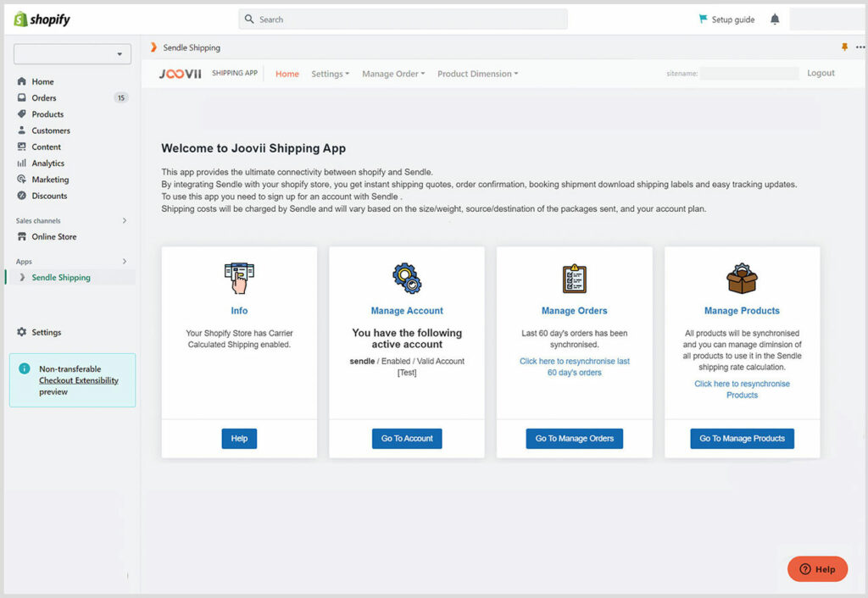Click the Shopify logo
This screenshot has height=598, width=868.
coord(42,19)
